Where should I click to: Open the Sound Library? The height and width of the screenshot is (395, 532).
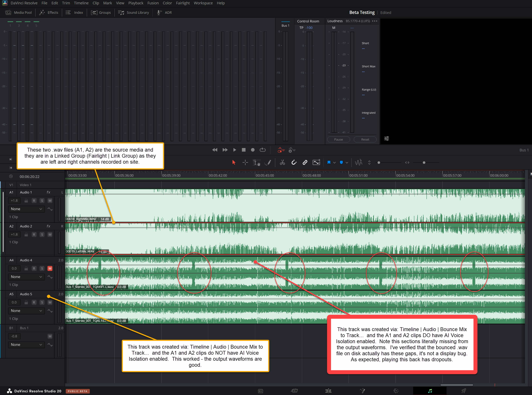133,12
